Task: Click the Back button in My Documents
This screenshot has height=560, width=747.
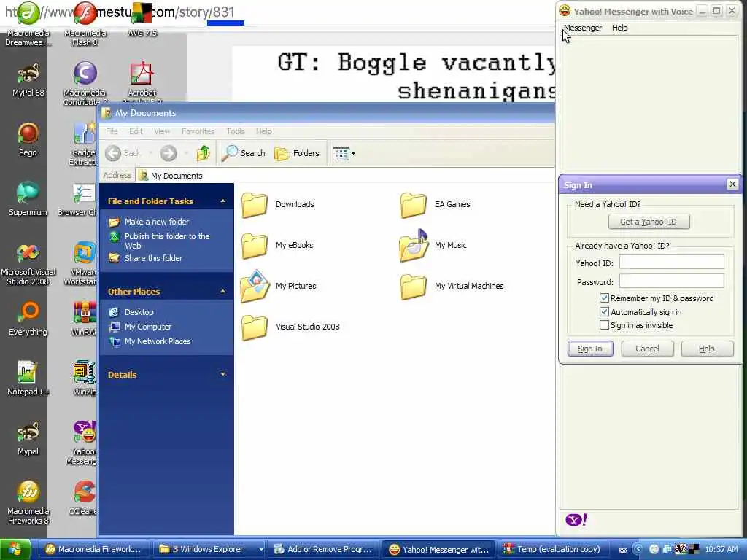Action: click(123, 153)
